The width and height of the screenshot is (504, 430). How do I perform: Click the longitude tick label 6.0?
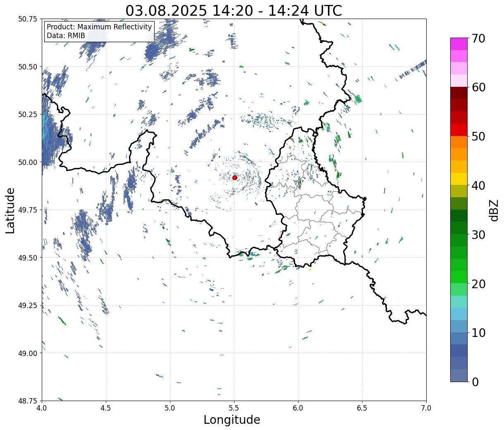click(x=298, y=408)
